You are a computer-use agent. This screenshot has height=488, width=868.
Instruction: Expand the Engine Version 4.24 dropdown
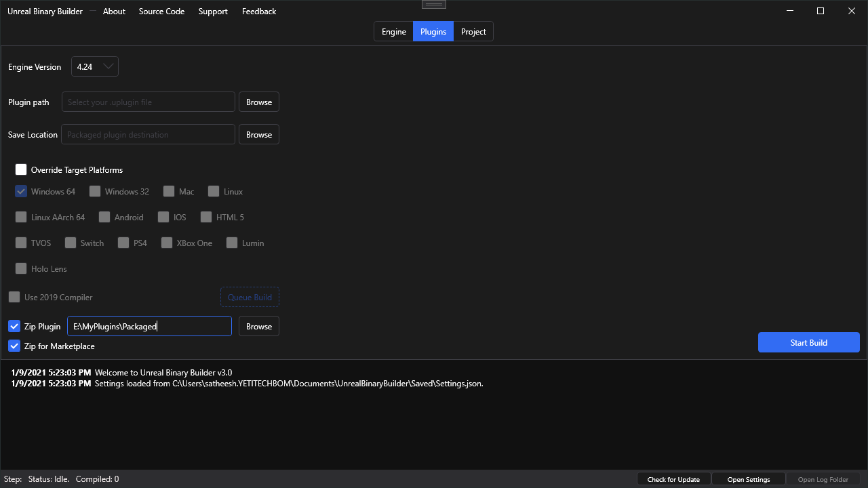[95, 66]
